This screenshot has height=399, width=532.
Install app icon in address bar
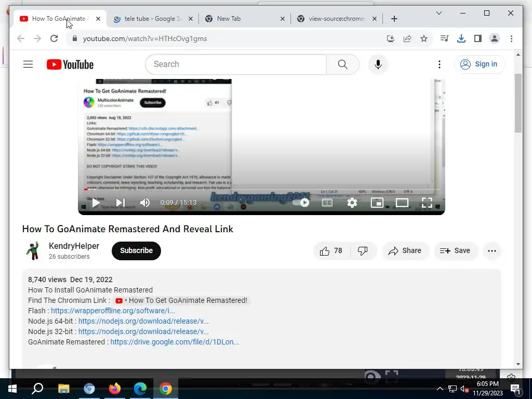391,38
